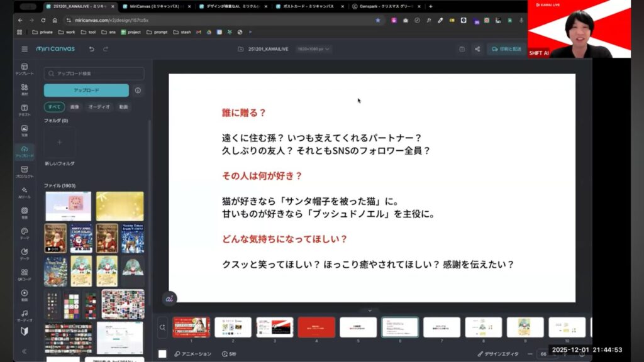Image resolution: width=644 pixels, height=362 pixels.
Task: Collapse the left sidebar with the double-chevron
Action: (25, 351)
